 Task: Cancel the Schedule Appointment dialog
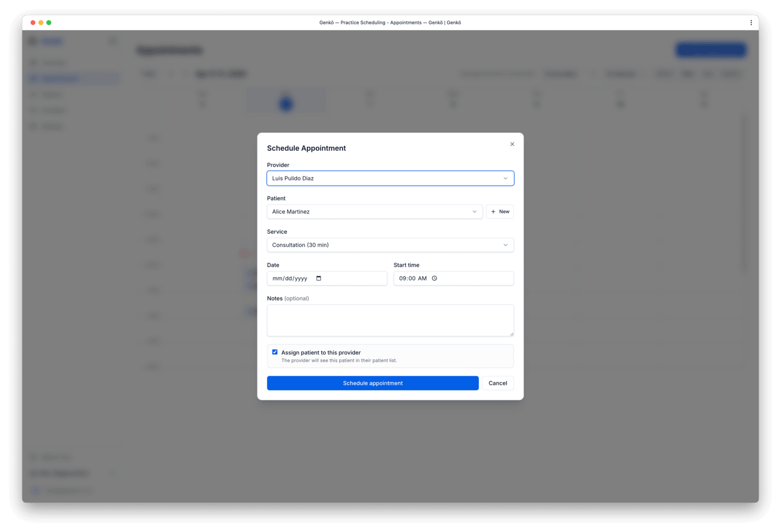(497, 383)
